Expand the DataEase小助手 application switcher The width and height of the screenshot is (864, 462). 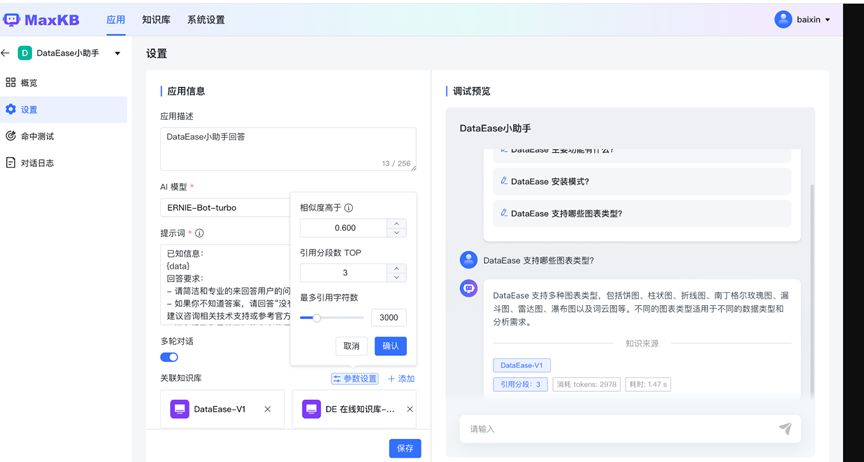[117, 53]
